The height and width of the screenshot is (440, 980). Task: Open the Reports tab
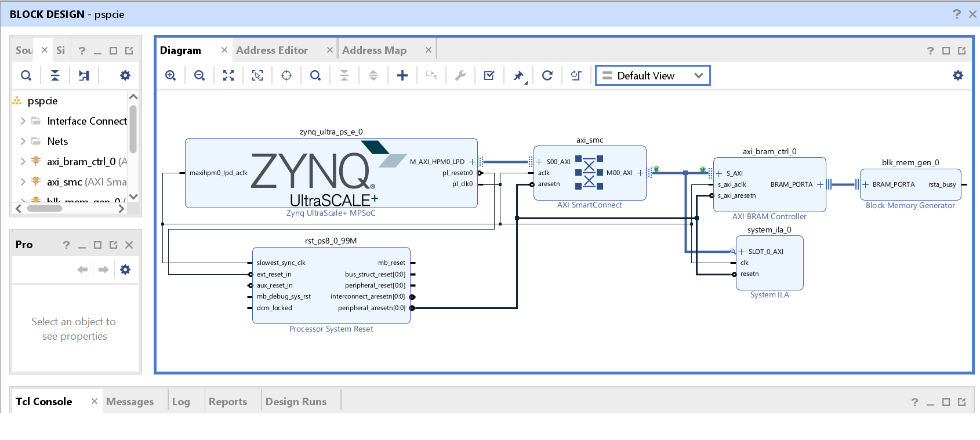228,402
